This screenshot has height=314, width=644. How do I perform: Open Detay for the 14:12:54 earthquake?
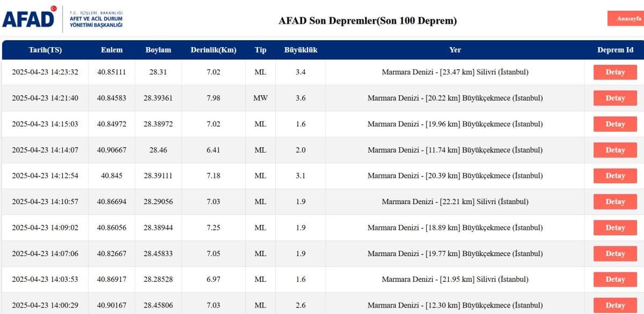[615, 176]
